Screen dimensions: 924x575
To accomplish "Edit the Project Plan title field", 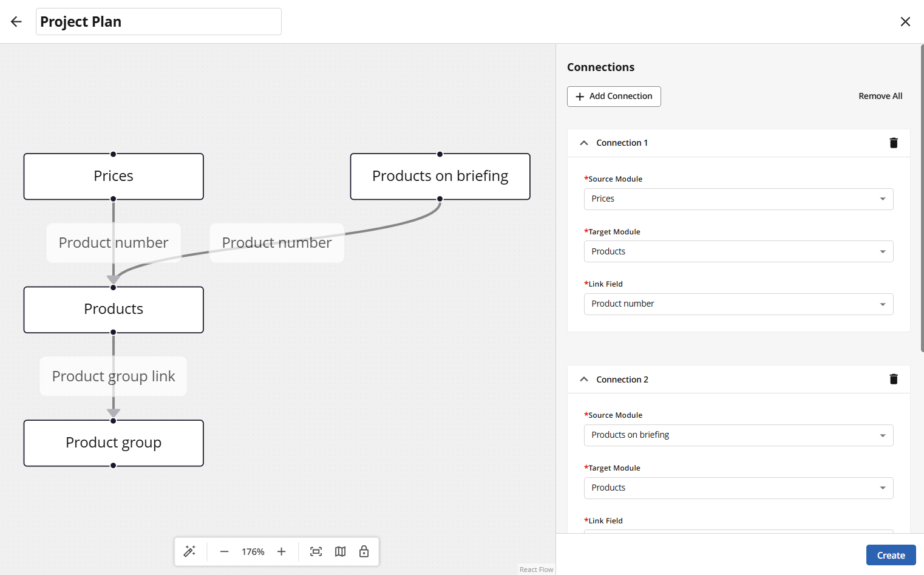I will point(158,22).
